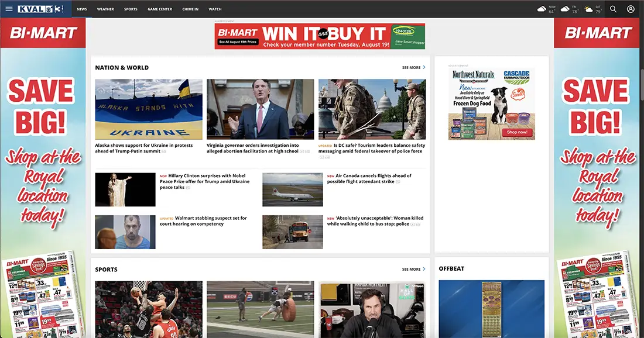This screenshot has width=644, height=338.
Task: Open Hillary Clinton Nobel Peace Prize headline
Action: coord(204,181)
